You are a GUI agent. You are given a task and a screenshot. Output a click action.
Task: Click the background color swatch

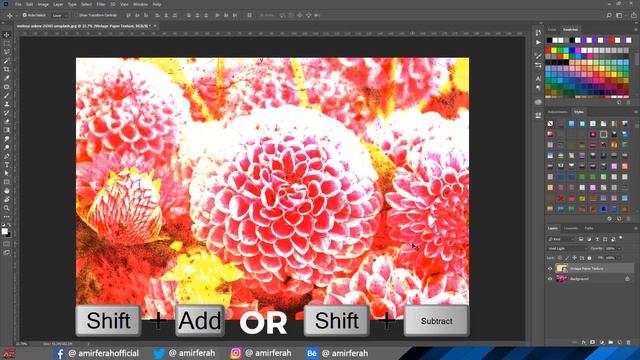(9, 235)
